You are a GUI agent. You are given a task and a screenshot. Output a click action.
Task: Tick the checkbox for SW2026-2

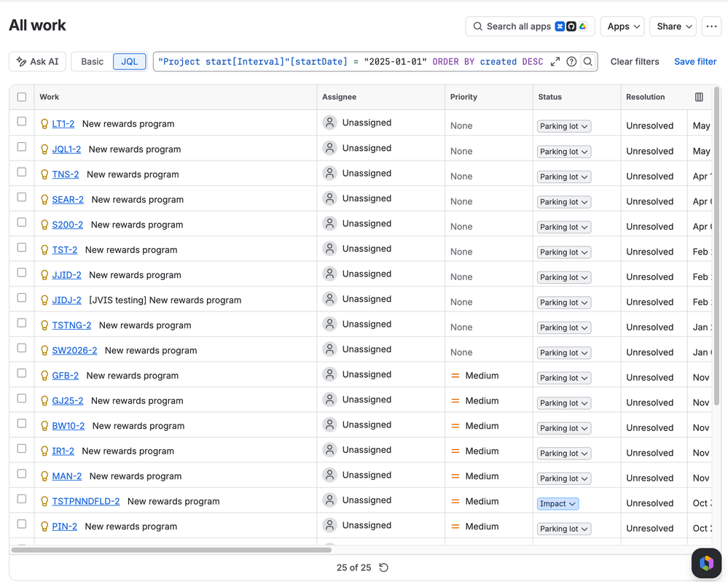(x=22, y=348)
